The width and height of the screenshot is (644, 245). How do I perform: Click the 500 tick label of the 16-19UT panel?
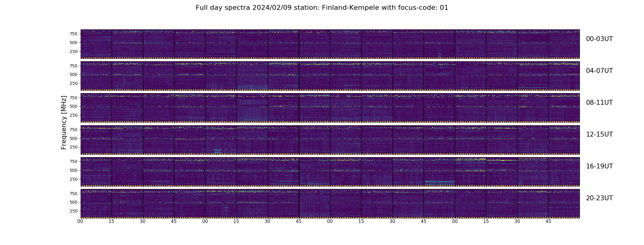click(74, 170)
